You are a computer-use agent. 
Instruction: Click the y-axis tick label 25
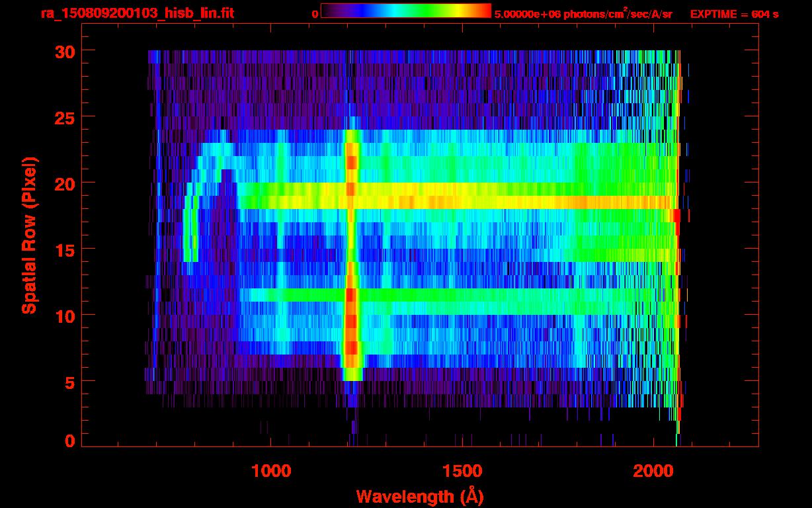point(63,117)
